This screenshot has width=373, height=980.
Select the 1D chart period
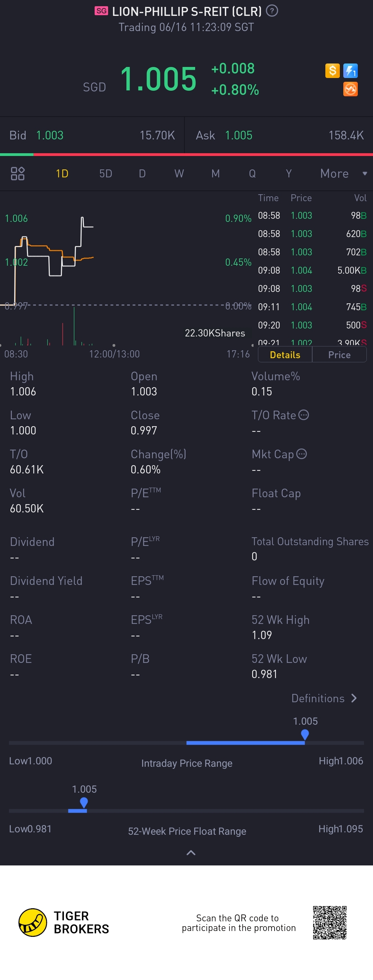[x=62, y=174]
